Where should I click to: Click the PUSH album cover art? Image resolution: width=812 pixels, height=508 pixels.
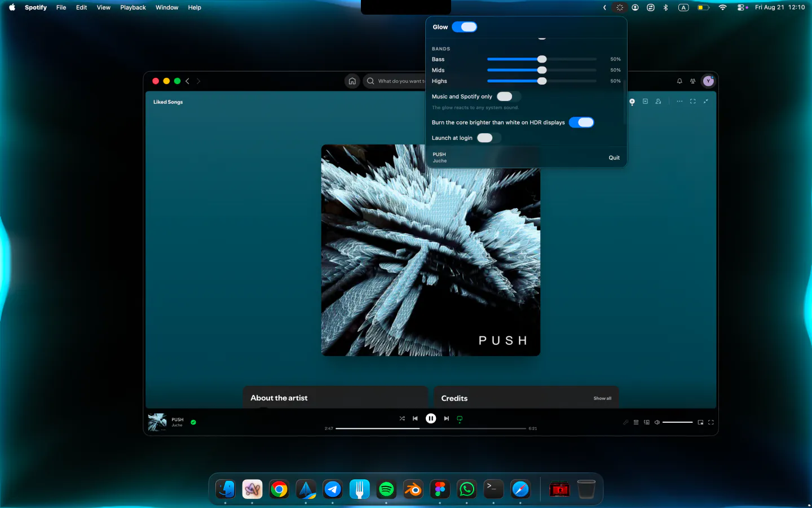pyautogui.click(x=431, y=250)
